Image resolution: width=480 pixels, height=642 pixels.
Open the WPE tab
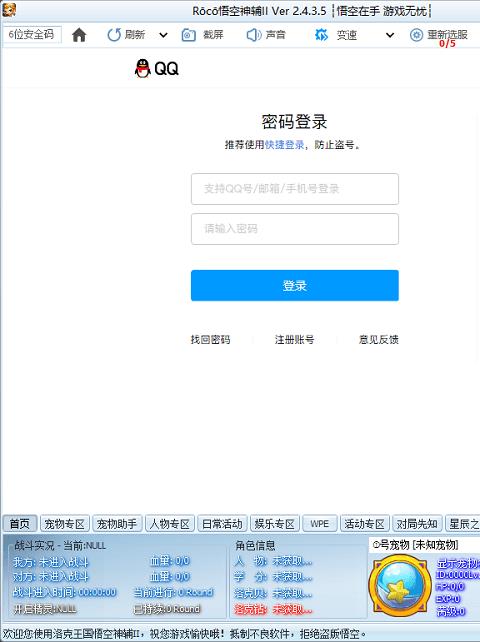(319, 524)
